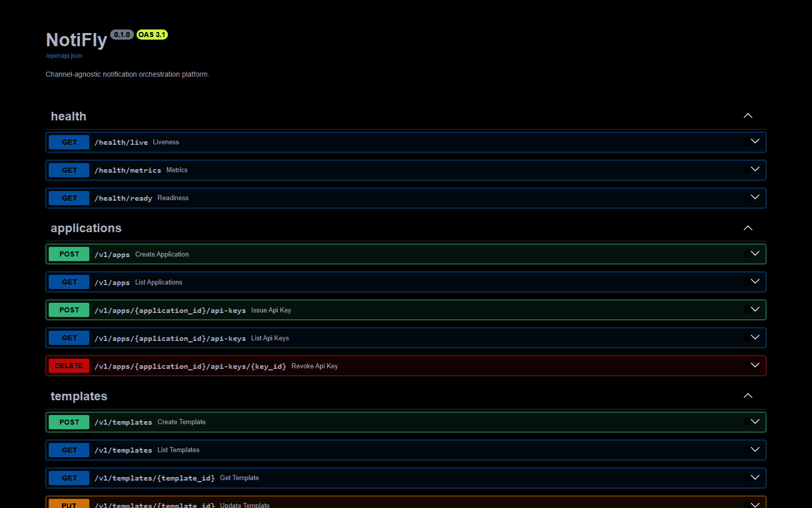Click the /v1/apps/{application_id}/api-keys/{key_id} path
The width and height of the screenshot is (812, 508).
pos(190,366)
